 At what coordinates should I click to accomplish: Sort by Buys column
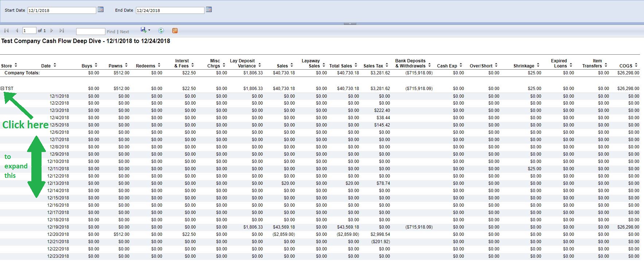coord(96,65)
